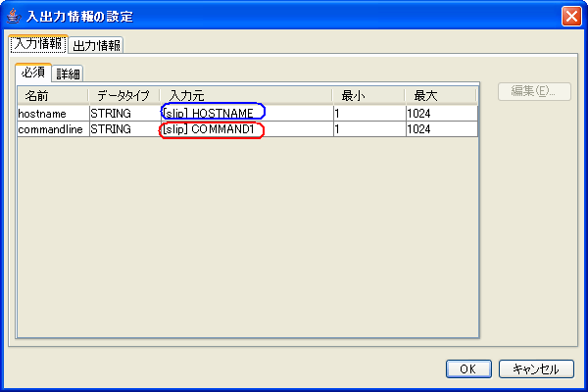Click the 最大 column header

click(441, 96)
